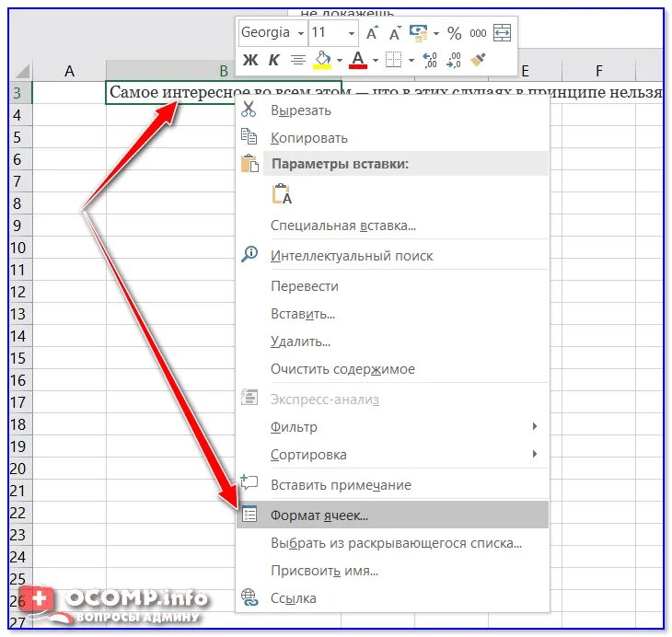Click merge and center icon
672x637 pixels.
tap(503, 32)
